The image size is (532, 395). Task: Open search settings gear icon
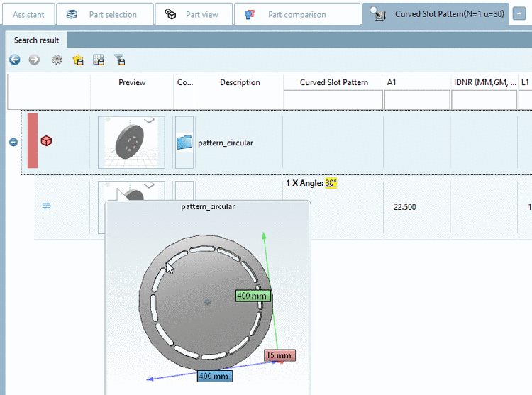pyautogui.click(x=57, y=60)
